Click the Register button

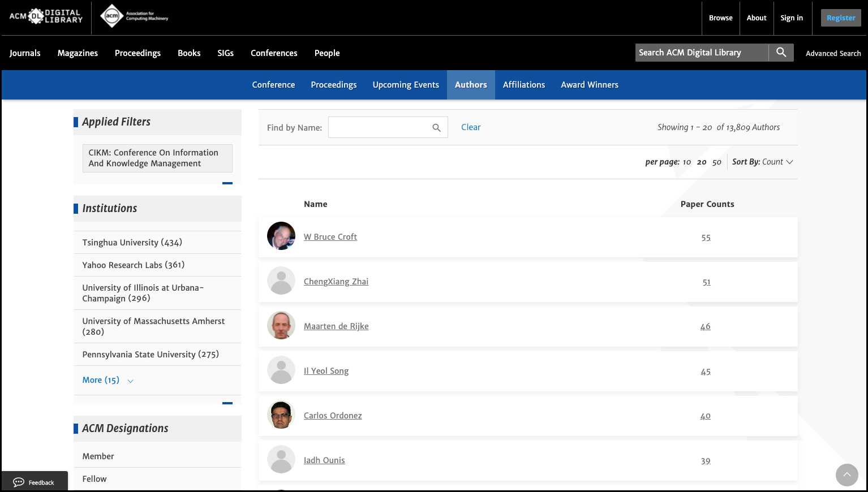841,18
